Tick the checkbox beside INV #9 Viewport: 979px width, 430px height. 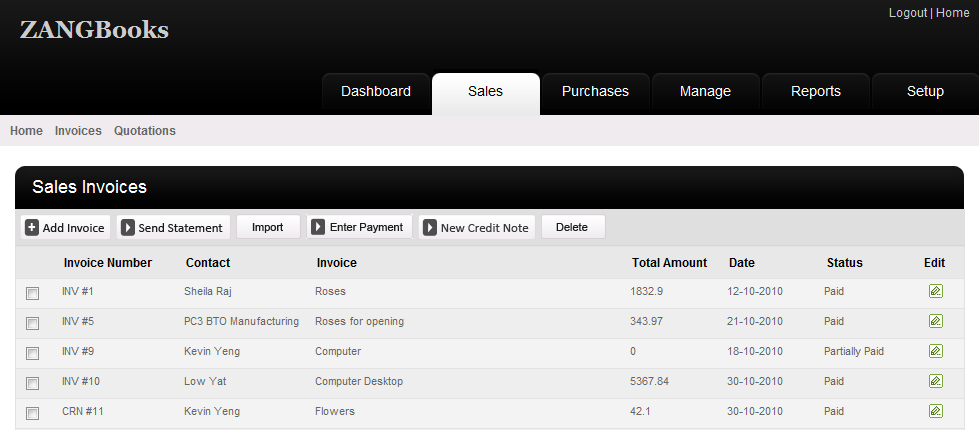[33, 353]
